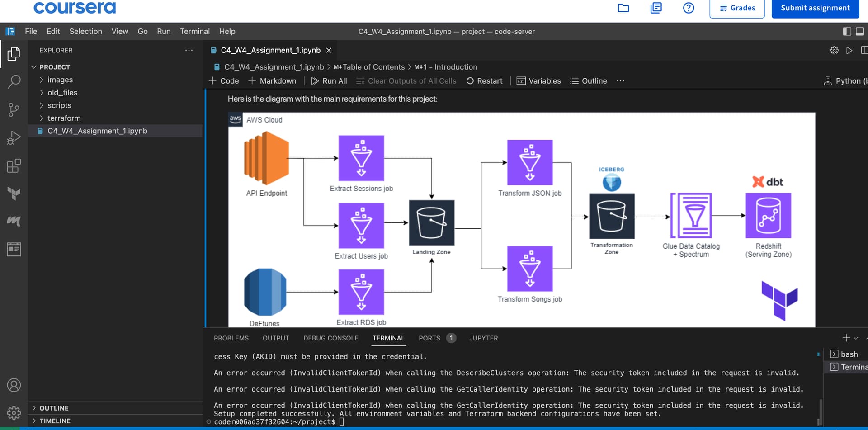Expand the terraform folder

tap(115, 118)
